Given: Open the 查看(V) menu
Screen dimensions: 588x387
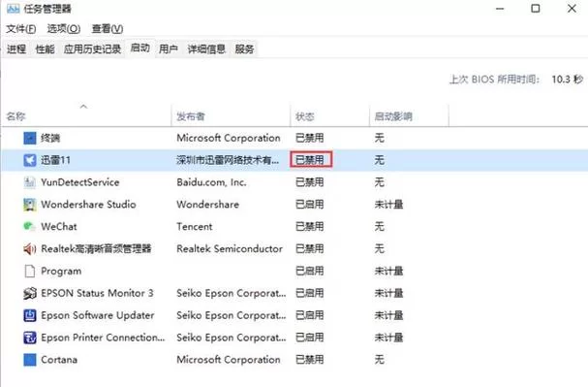Looking at the screenshot, I should (108, 29).
